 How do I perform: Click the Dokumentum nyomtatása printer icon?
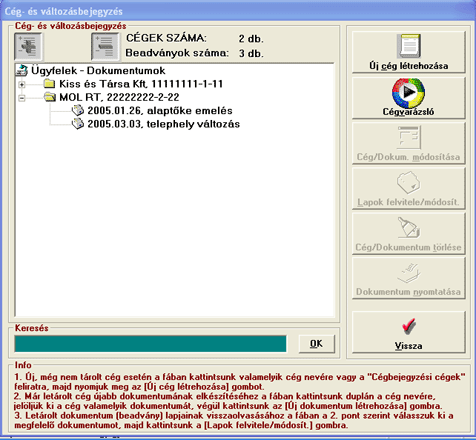tap(408, 273)
